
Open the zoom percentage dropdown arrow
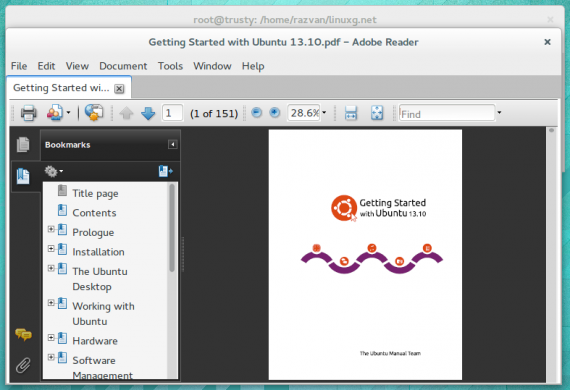pos(324,113)
